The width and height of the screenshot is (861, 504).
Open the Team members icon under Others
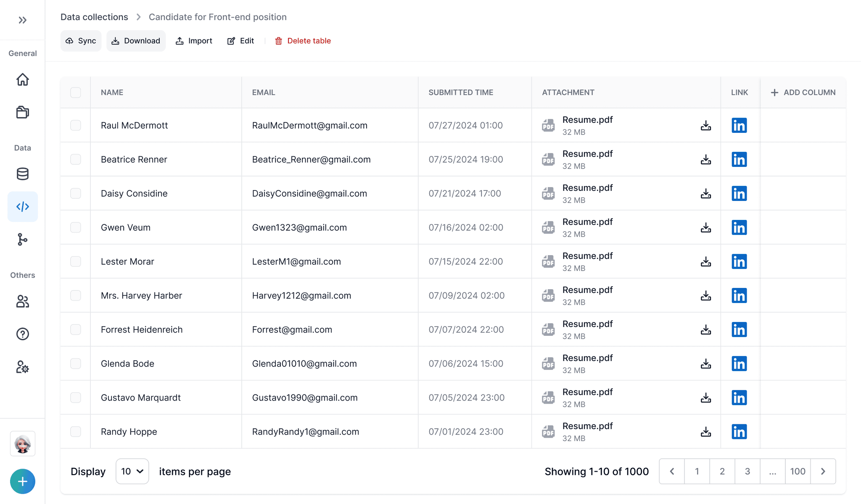(22, 302)
